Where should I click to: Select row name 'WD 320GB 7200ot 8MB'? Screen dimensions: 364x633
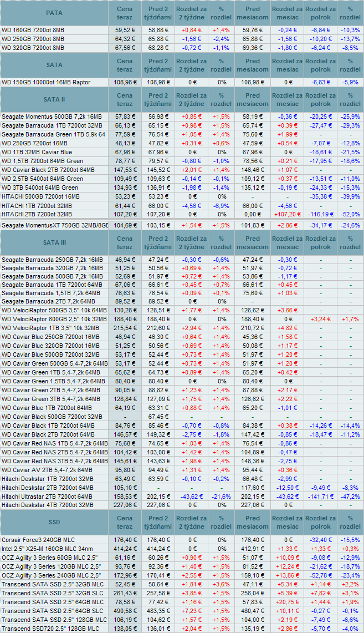[x=33, y=48]
